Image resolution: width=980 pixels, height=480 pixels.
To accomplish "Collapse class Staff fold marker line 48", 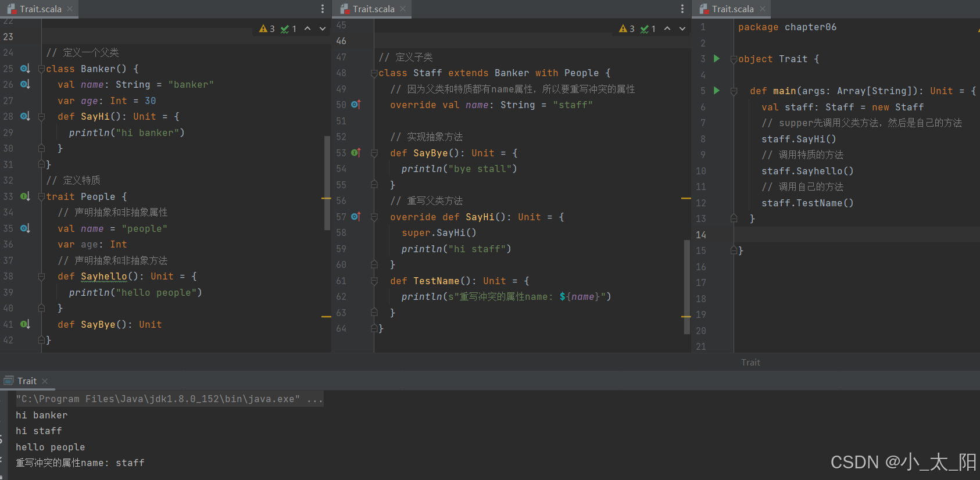I will [x=374, y=73].
